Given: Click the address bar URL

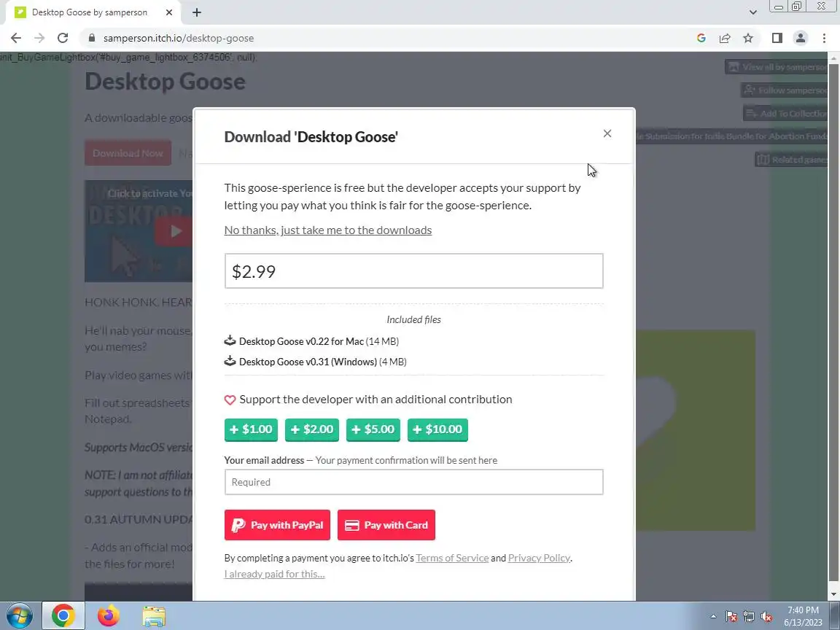Looking at the screenshot, I should point(179,38).
